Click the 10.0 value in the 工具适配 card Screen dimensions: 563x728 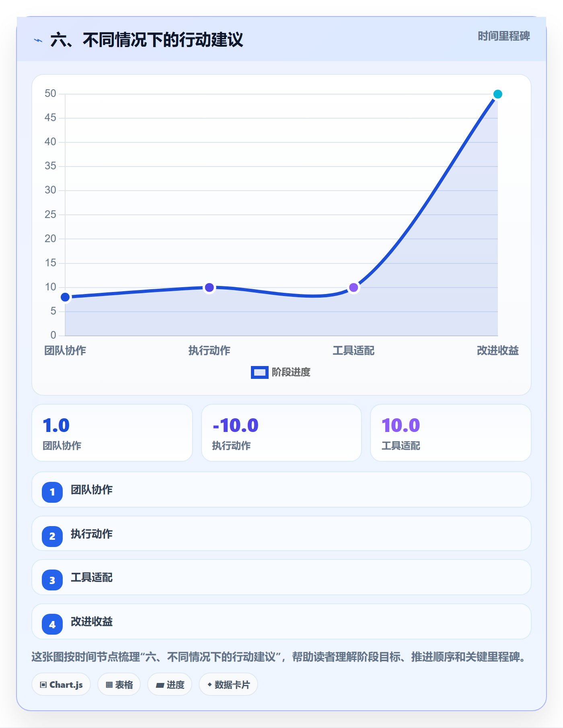click(x=401, y=426)
